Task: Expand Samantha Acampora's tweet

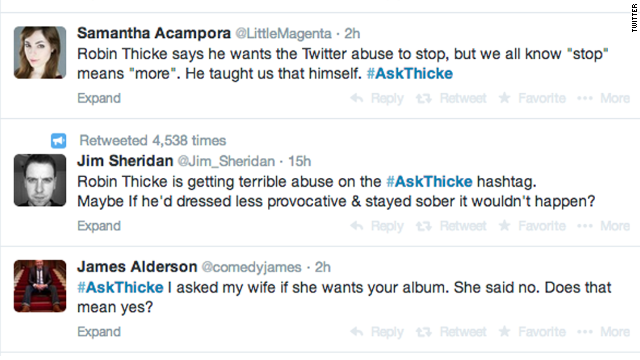Action: point(99,98)
